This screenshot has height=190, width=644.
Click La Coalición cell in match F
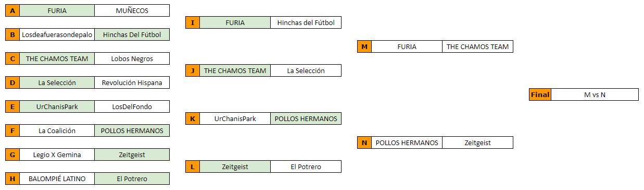(x=57, y=130)
